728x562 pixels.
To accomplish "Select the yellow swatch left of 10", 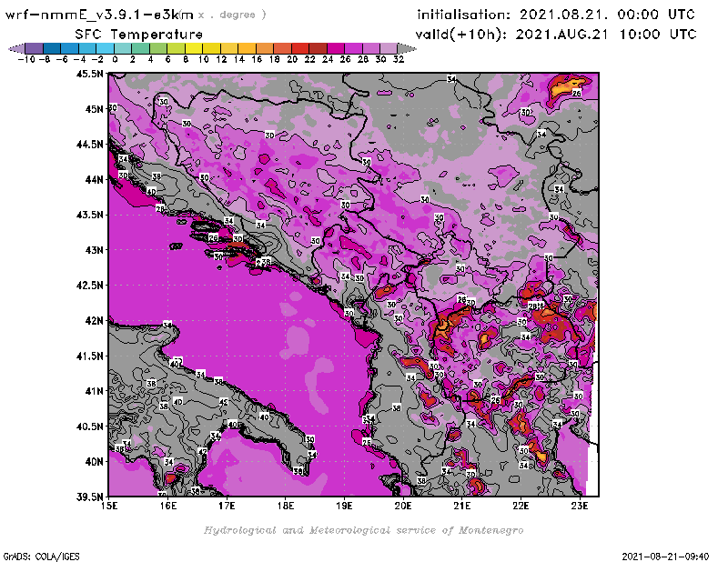I will tap(193, 47).
